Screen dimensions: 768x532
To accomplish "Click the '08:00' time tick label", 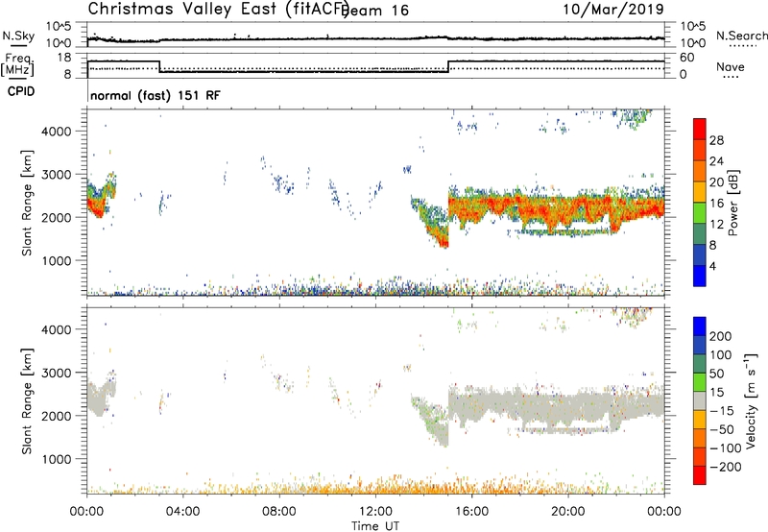I will point(279,512).
